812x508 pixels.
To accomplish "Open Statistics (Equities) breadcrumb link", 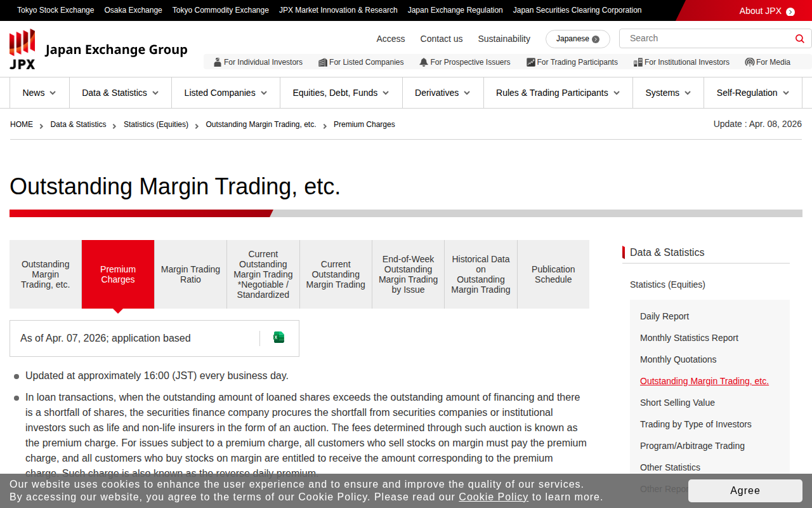I will click(156, 124).
